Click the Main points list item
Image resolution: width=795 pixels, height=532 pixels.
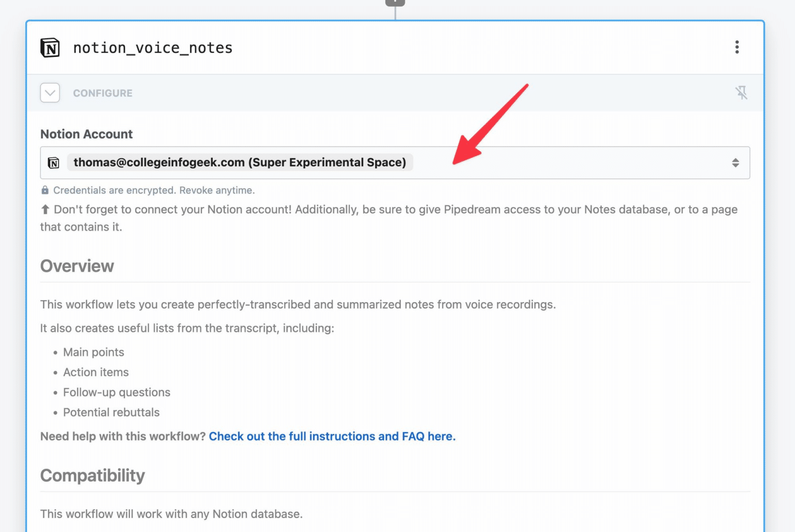pos(93,352)
